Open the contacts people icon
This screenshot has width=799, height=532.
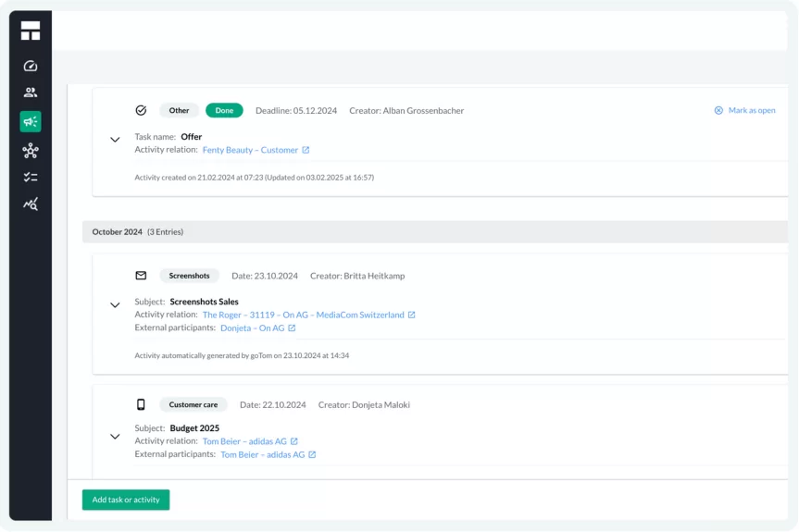point(31,93)
